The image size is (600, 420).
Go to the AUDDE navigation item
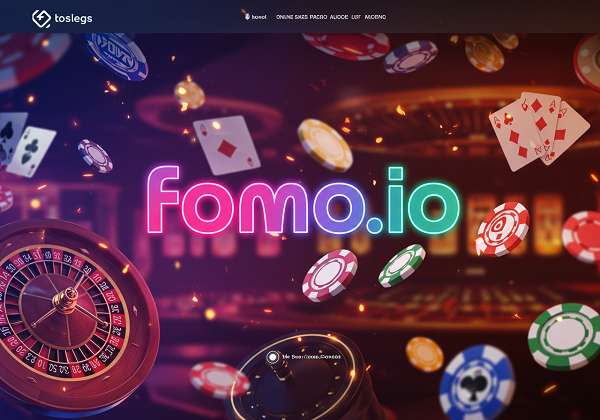(x=339, y=17)
